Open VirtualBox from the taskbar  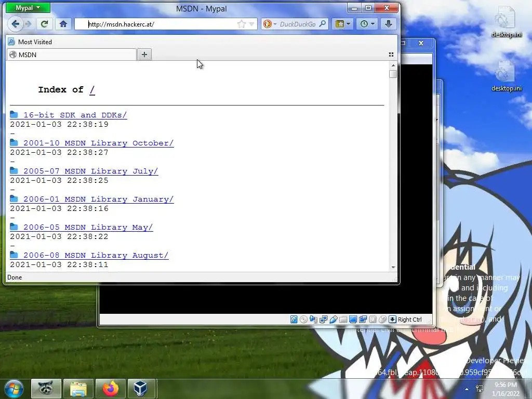coord(140,389)
